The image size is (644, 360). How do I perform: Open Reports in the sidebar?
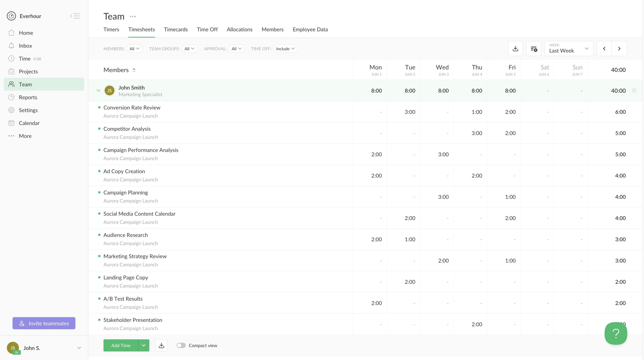coord(44,97)
